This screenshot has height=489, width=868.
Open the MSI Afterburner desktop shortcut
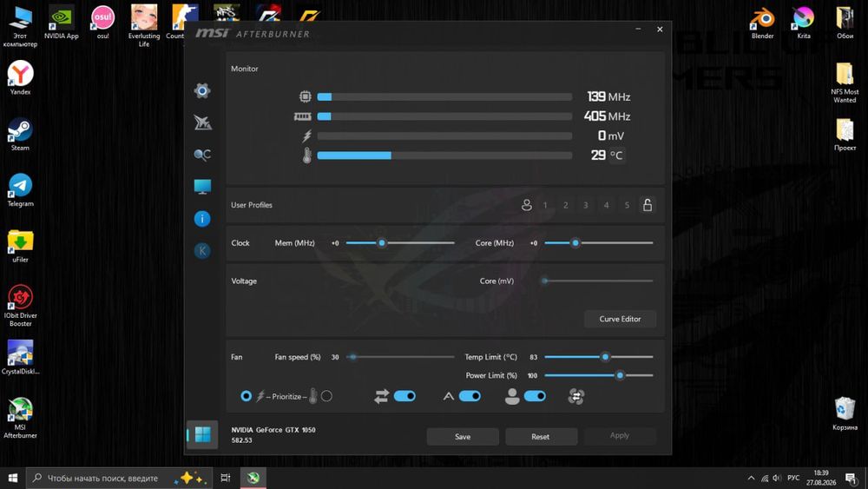(20, 418)
